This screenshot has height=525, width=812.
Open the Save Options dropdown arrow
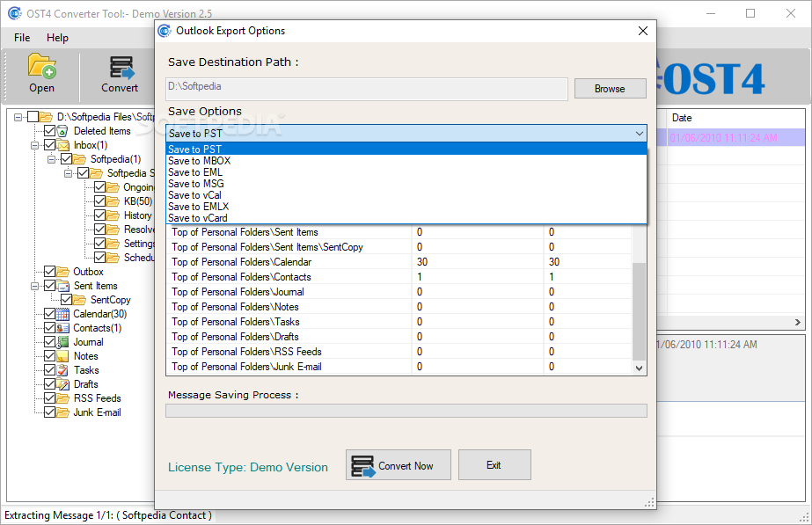(x=640, y=134)
